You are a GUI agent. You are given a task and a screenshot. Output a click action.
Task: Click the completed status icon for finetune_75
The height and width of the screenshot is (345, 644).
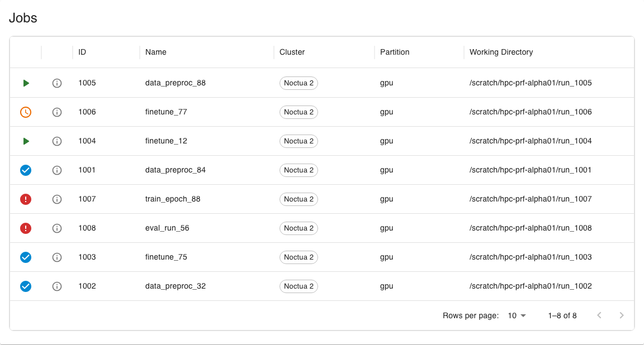26,257
